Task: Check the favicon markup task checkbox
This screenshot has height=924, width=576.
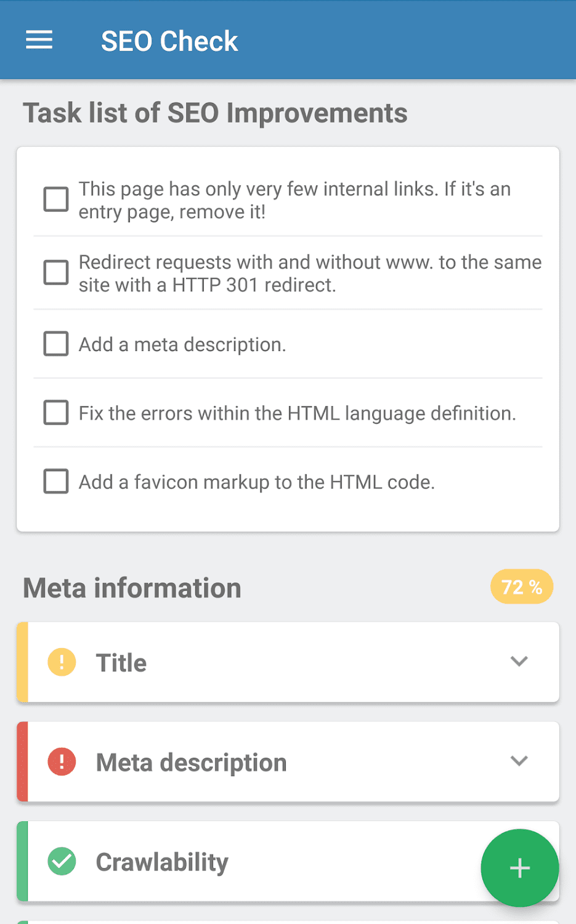Action: tap(56, 481)
